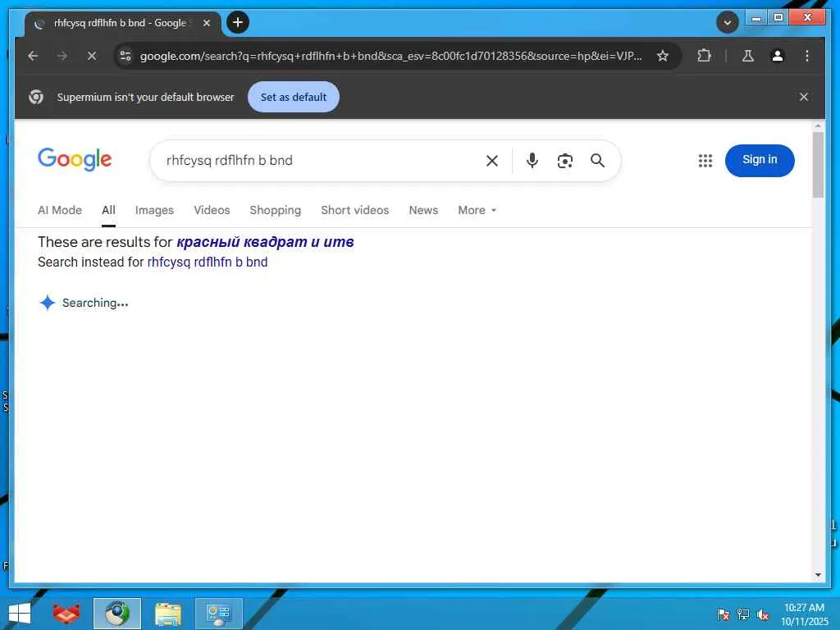The height and width of the screenshot is (630, 840).
Task: Go to Google home via logo
Action: point(75,159)
